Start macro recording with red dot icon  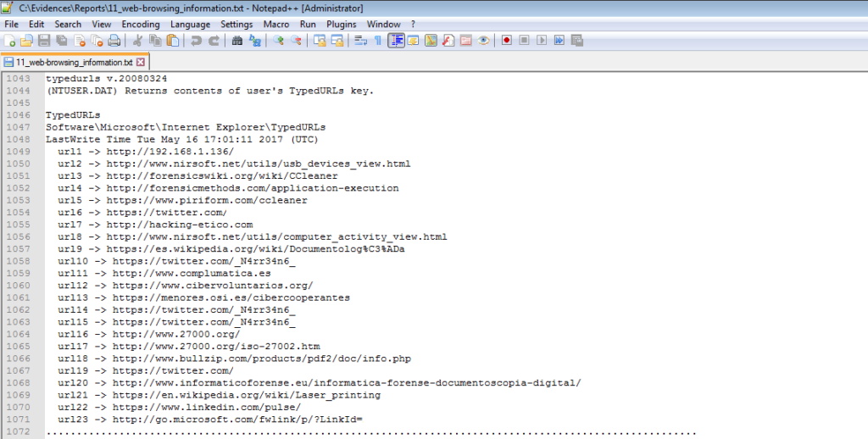506,40
